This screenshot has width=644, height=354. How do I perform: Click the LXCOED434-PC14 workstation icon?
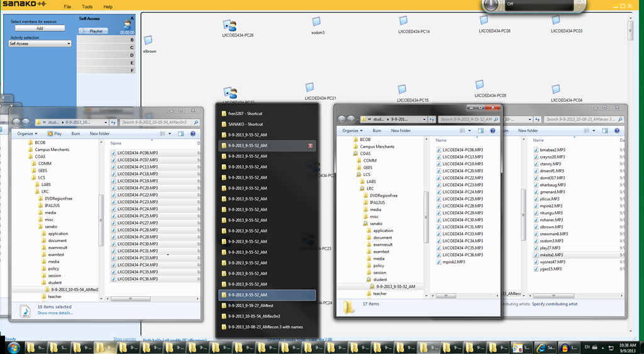click(414, 21)
